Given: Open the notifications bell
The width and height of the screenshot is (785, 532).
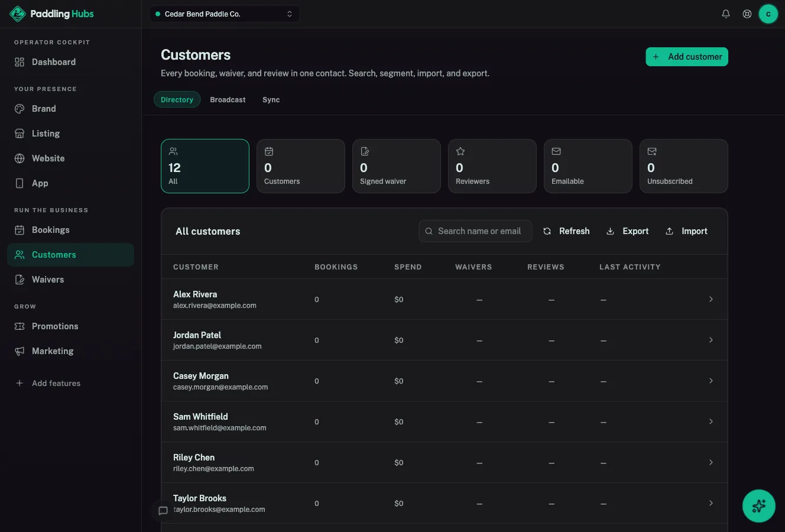Looking at the screenshot, I should coord(726,14).
